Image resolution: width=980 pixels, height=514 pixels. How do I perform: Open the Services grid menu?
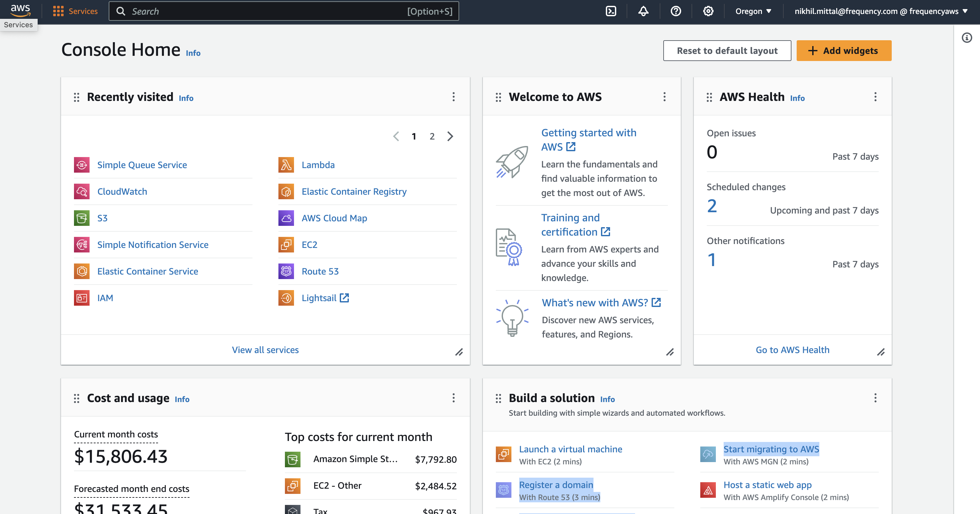75,11
